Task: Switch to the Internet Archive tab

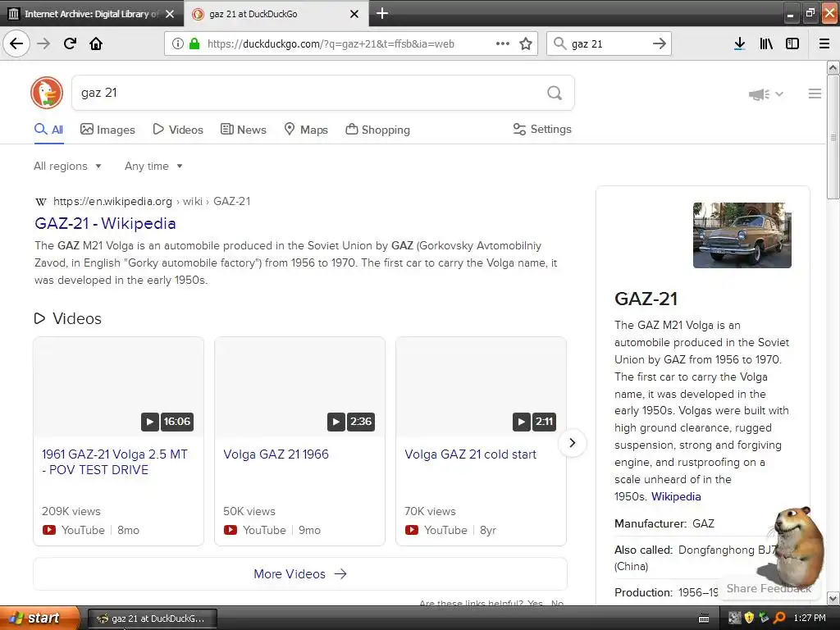Action: click(92, 14)
